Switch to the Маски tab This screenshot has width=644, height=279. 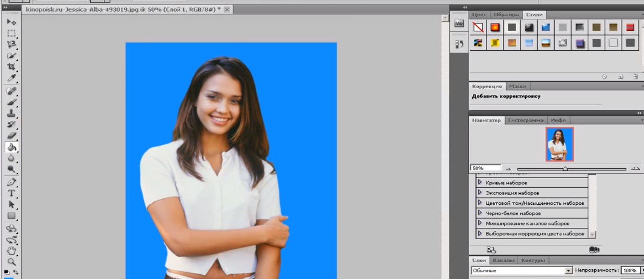point(517,86)
